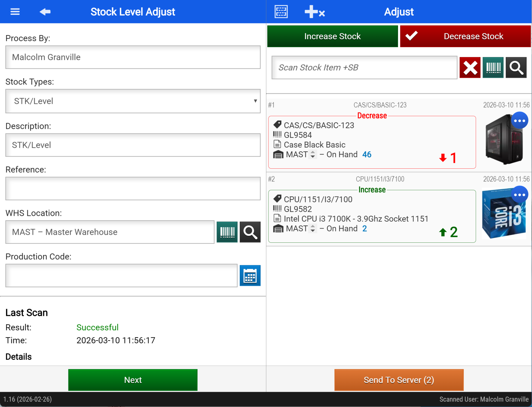532x407 pixels.
Task: Click decrease quantity 1 value
Action: pyautogui.click(x=453, y=158)
